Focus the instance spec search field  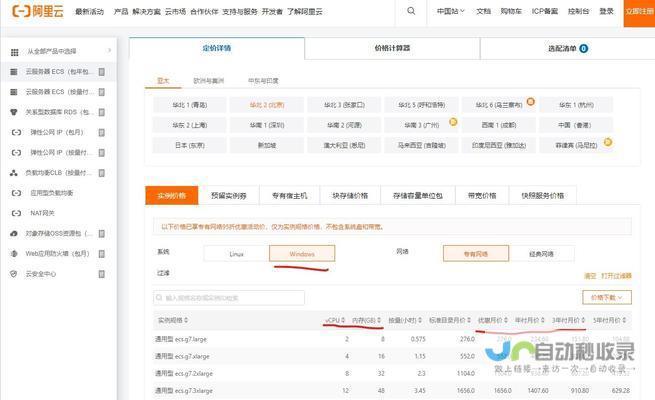[x=229, y=298]
